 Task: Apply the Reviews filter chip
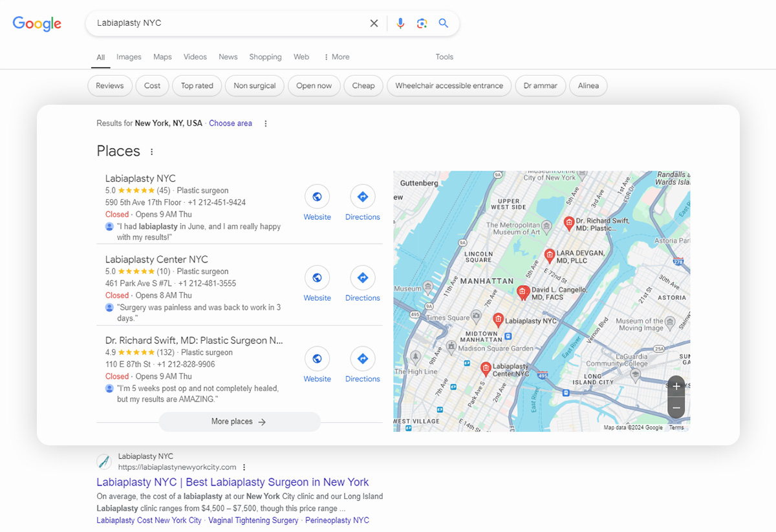click(x=110, y=86)
